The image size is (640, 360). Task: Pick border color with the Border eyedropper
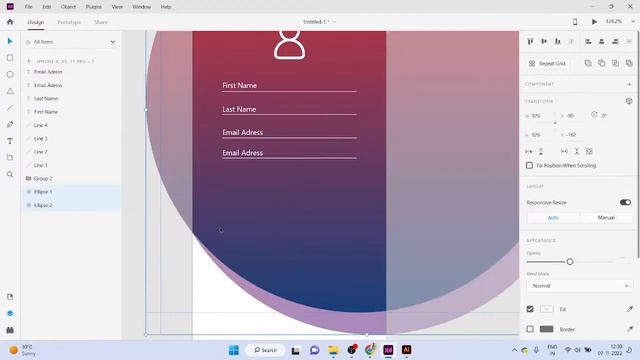pos(630,329)
